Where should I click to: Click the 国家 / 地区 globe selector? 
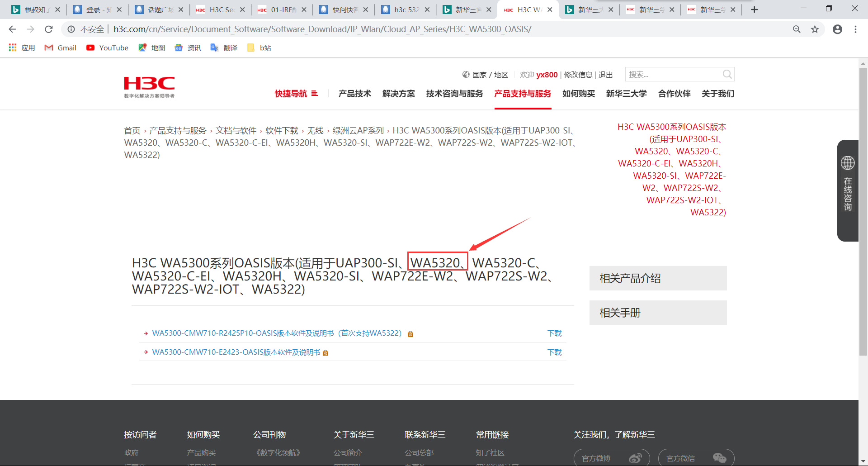click(x=485, y=75)
